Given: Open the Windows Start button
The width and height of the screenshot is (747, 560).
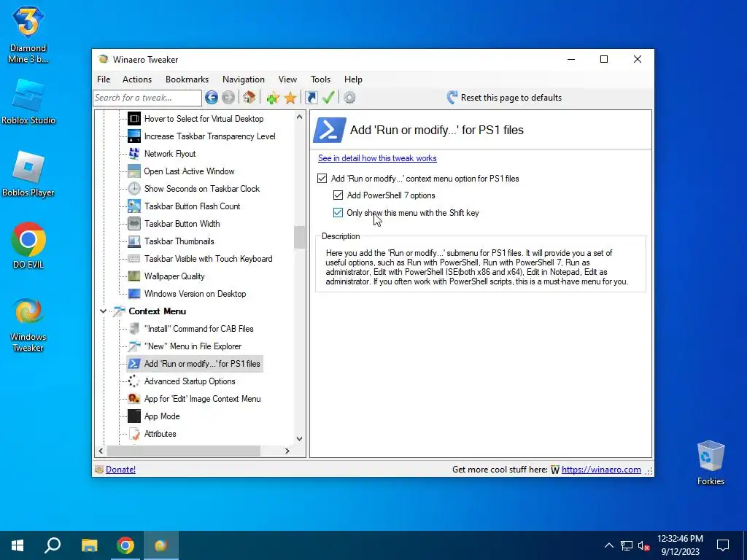Looking at the screenshot, I should click(18, 545).
